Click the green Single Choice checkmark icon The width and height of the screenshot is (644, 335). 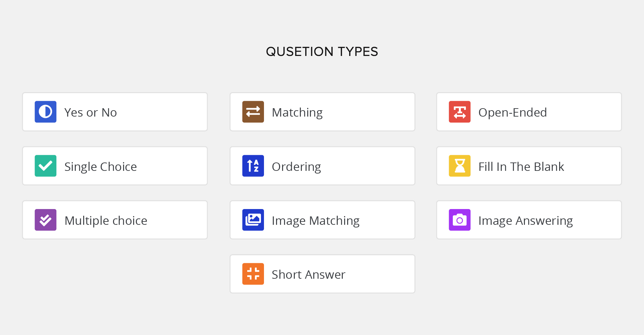(x=46, y=166)
